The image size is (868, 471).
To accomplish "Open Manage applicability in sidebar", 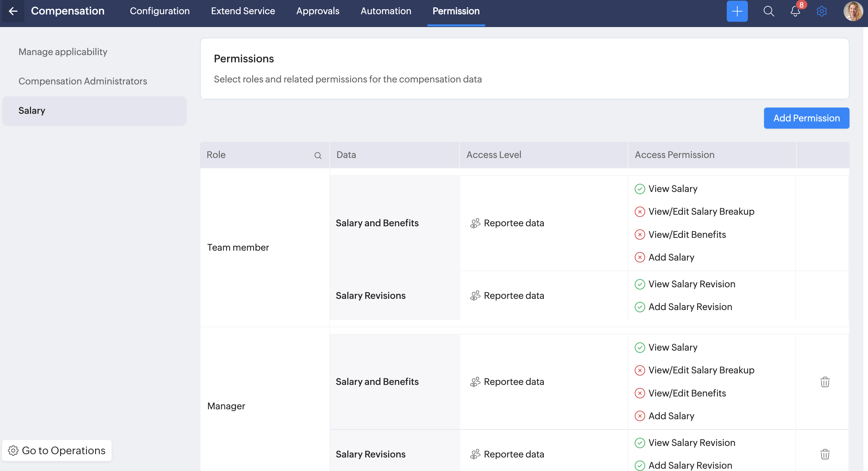I will pos(63,52).
